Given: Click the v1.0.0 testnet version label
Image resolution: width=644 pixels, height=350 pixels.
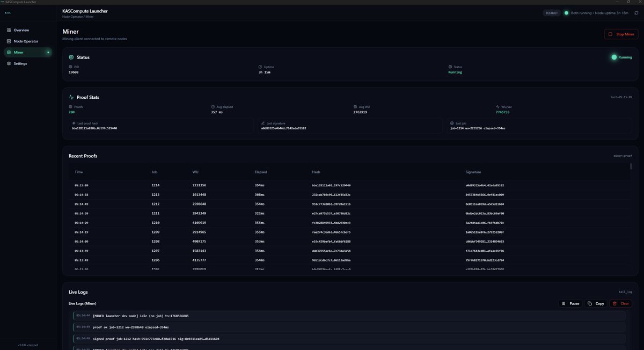Looking at the screenshot, I should pos(27,345).
